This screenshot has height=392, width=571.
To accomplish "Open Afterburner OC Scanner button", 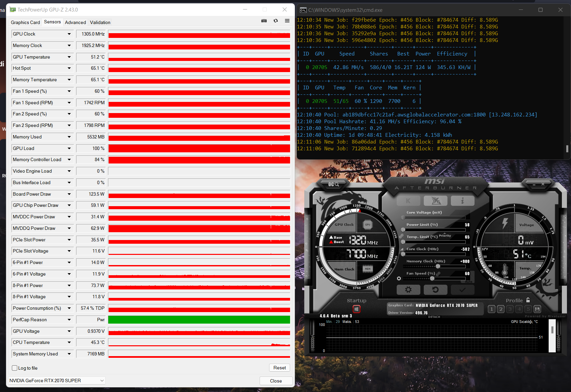I will click(333, 184).
